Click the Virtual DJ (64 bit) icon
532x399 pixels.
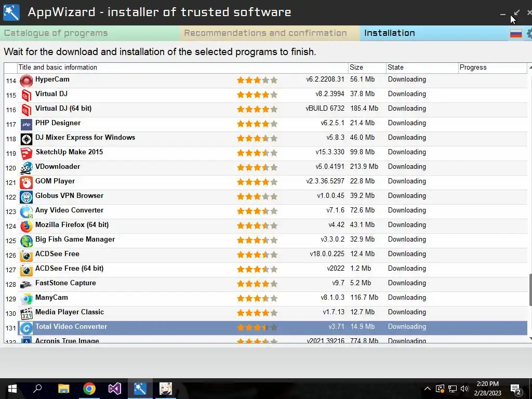pos(26,110)
